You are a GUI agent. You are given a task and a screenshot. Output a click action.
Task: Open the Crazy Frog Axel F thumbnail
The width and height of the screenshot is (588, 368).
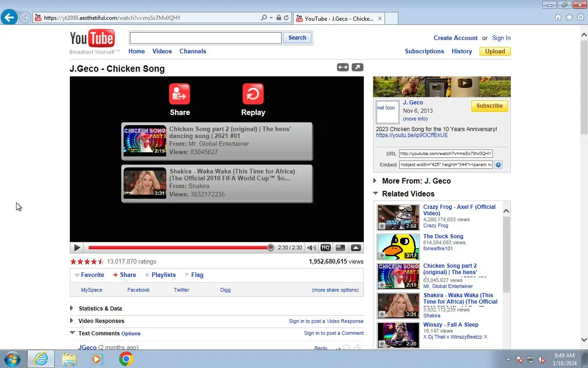tap(398, 218)
